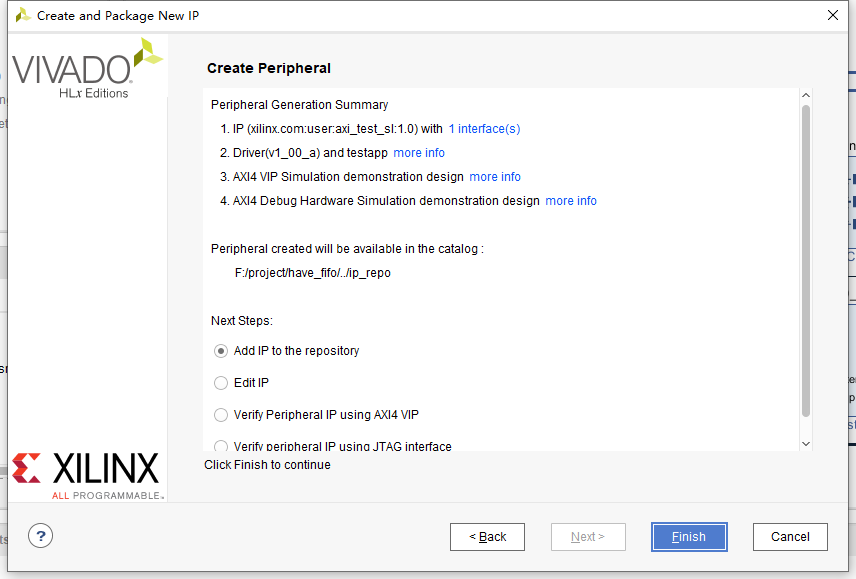856x579 pixels.
Task: Select Add IP to the repository option
Action: click(x=221, y=351)
